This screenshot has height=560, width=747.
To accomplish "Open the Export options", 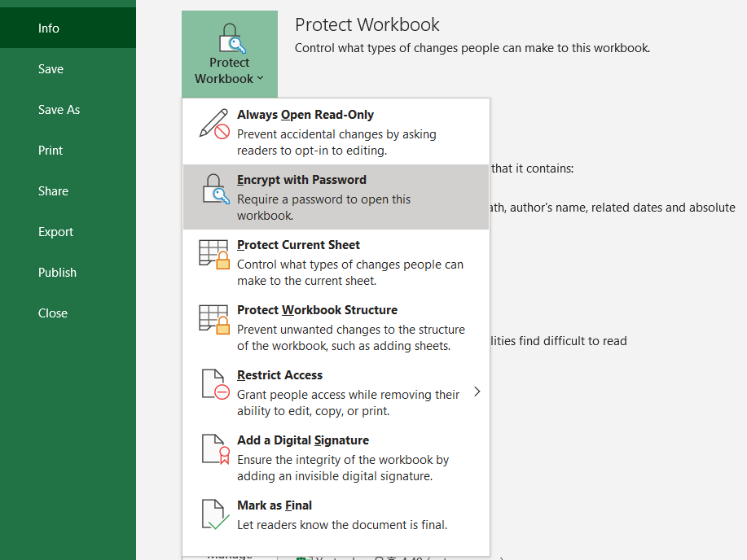I will pyautogui.click(x=68, y=232).
